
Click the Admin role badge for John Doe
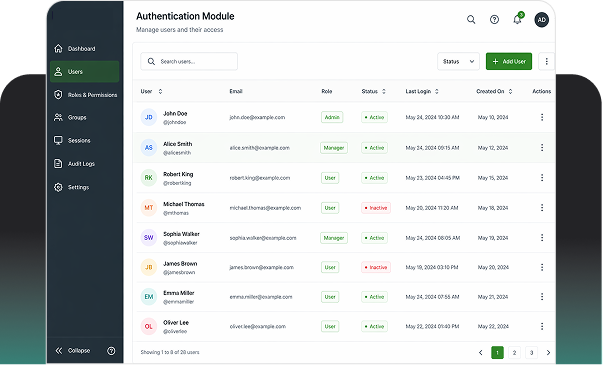[x=332, y=117]
